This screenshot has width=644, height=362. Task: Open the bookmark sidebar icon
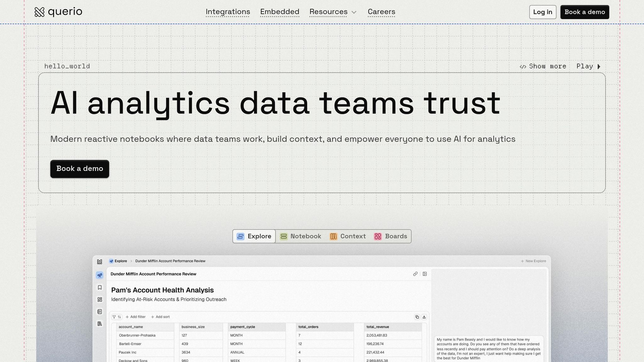(x=100, y=288)
